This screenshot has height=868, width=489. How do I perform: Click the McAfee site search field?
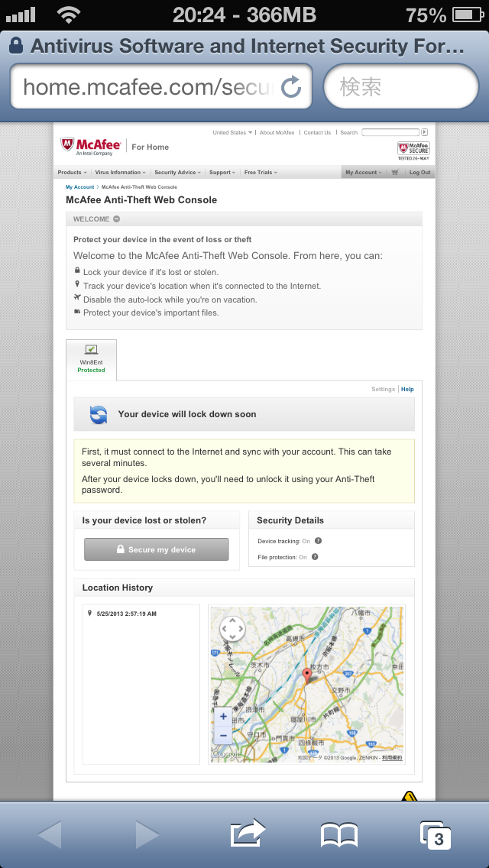390,132
